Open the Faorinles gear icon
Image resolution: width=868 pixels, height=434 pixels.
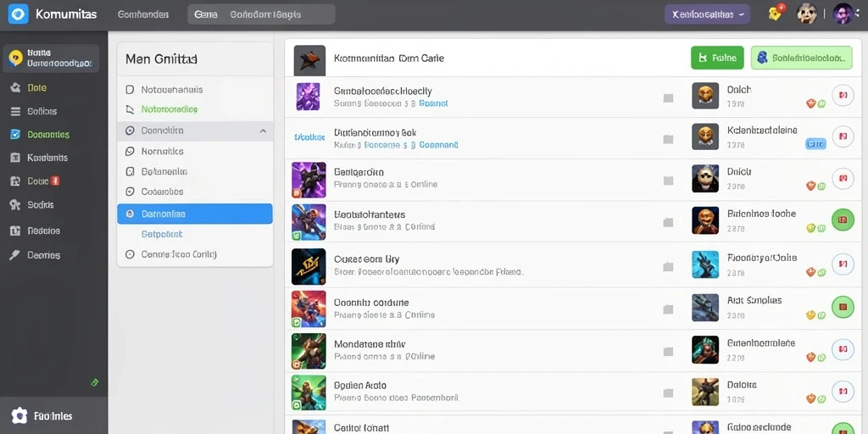(x=19, y=415)
